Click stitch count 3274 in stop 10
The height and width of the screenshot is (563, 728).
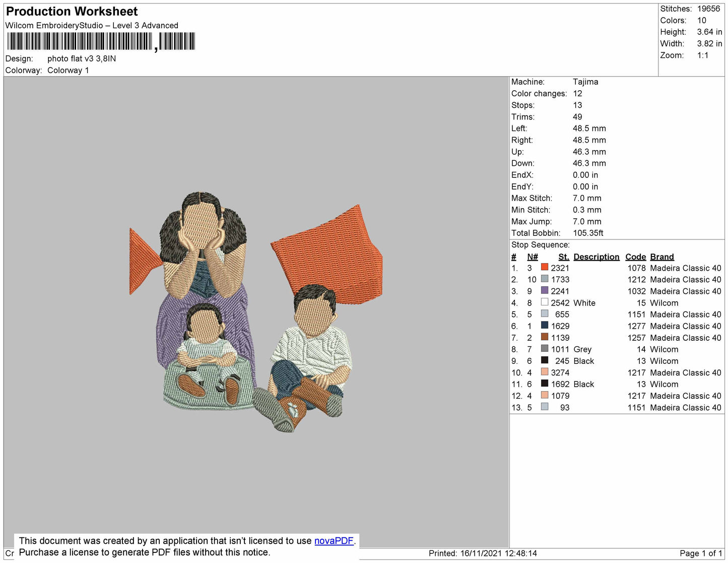click(x=560, y=372)
